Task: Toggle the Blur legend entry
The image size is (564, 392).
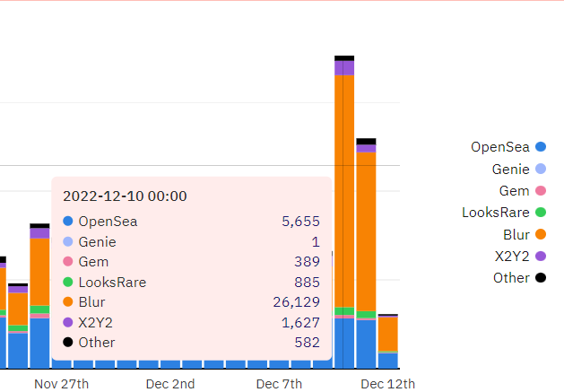Action: pos(525,234)
